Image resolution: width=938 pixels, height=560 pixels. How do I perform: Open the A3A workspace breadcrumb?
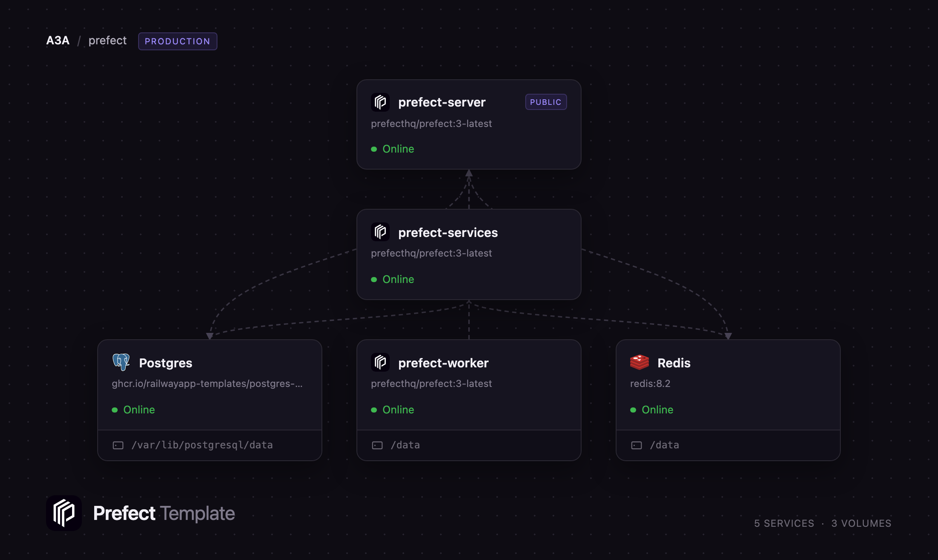point(58,41)
